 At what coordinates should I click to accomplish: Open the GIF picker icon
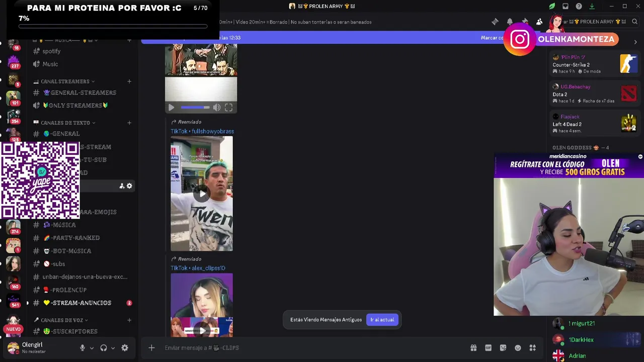pos(488,348)
